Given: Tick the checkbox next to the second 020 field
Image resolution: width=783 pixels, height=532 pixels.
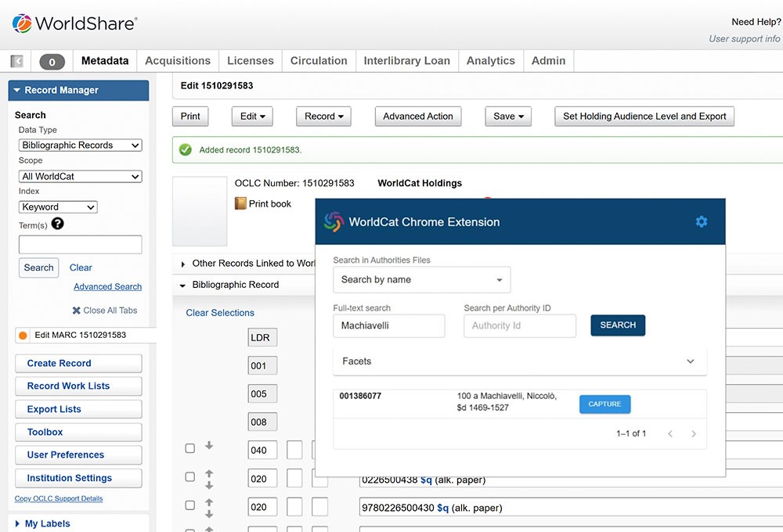Looking at the screenshot, I should coord(189,505).
